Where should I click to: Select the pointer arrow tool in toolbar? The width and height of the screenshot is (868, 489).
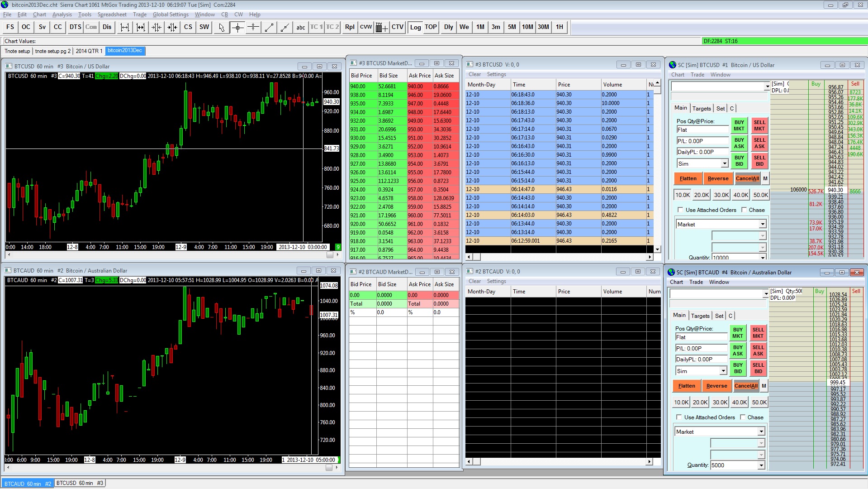(x=221, y=27)
